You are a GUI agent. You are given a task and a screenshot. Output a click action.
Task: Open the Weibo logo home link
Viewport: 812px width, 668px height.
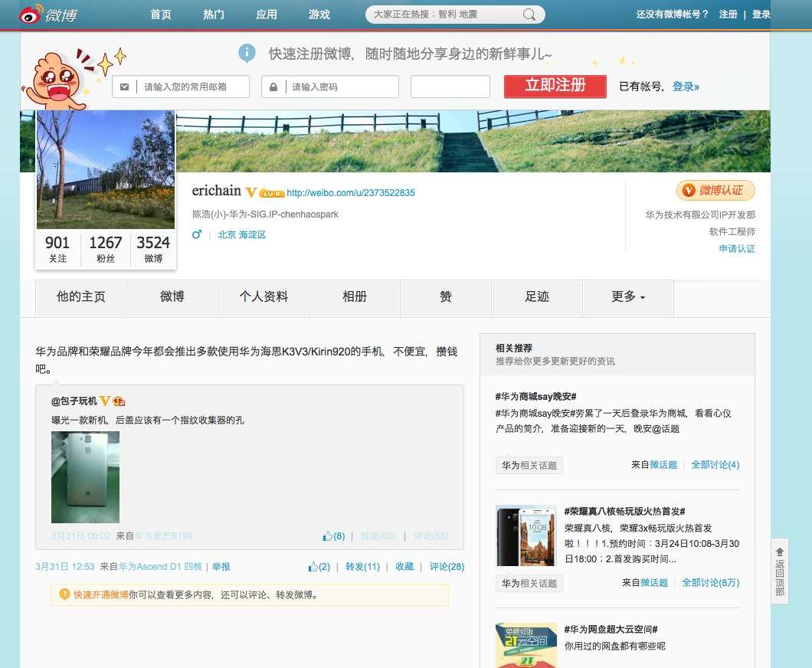[x=48, y=15]
